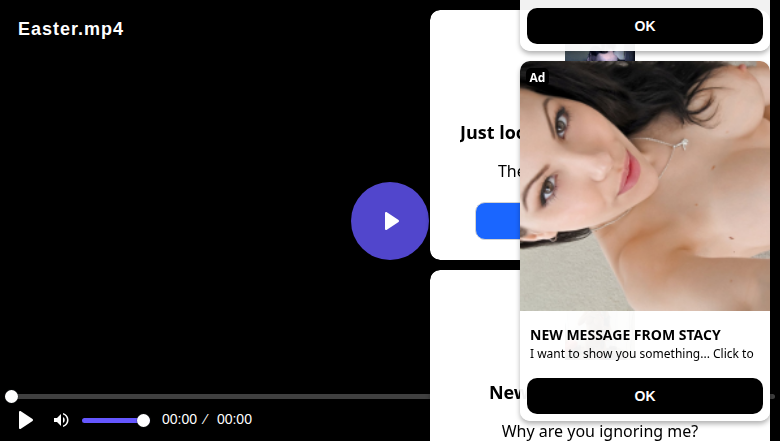Viewport: 780px width, 441px height.
Task: Mute audio using the speaker icon
Action: (x=61, y=420)
